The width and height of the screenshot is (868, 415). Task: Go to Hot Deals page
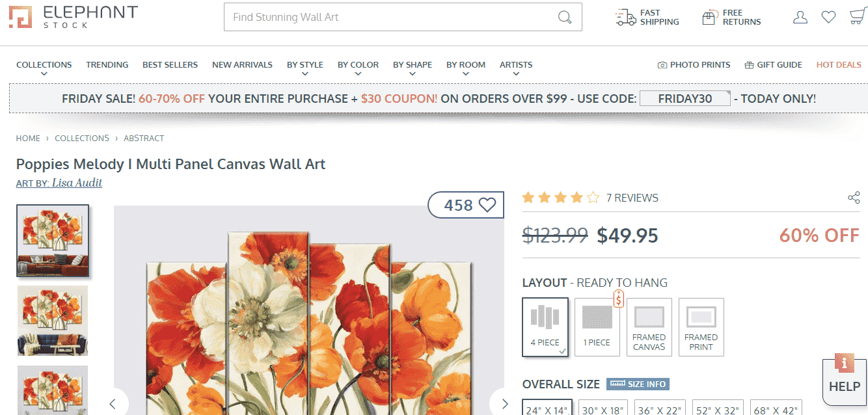[839, 65]
